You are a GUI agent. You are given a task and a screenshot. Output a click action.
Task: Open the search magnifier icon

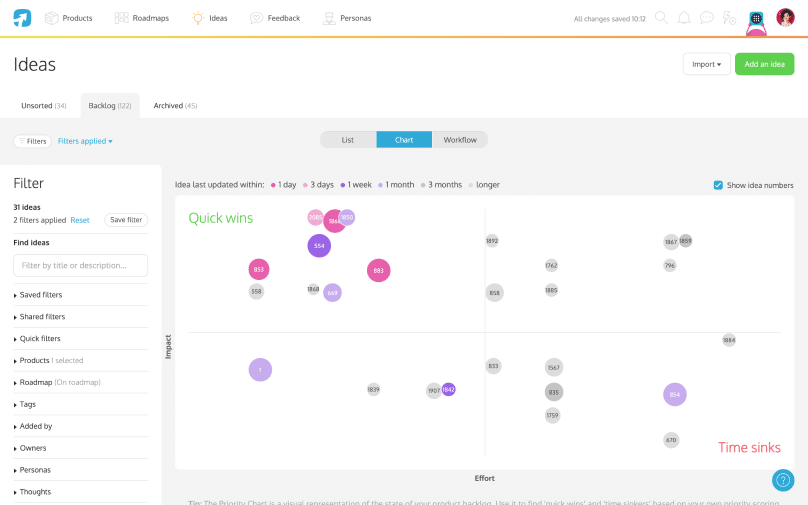661,18
